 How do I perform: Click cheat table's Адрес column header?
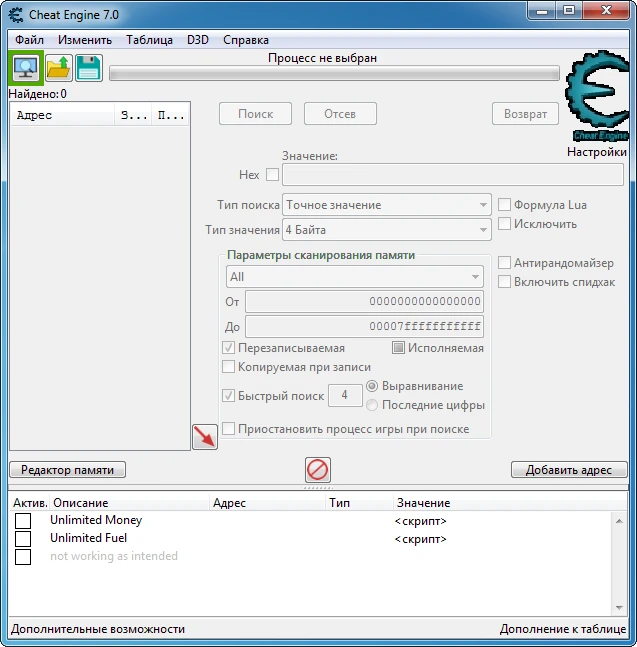pos(267,503)
